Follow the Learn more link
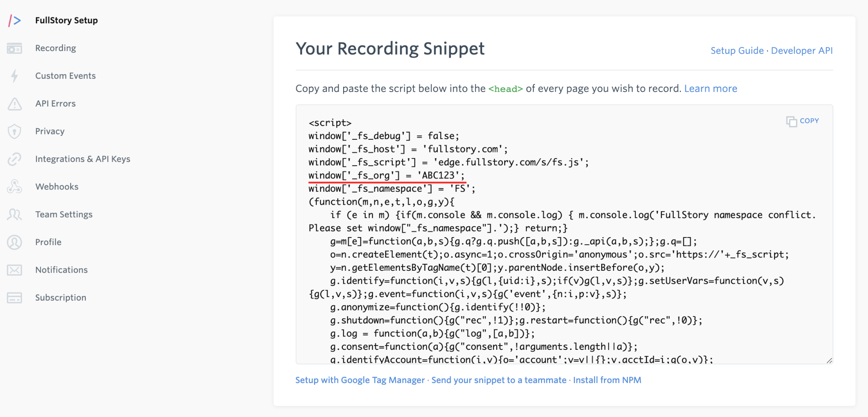Viewport: 868px width, 417px height. pos(711,89)
